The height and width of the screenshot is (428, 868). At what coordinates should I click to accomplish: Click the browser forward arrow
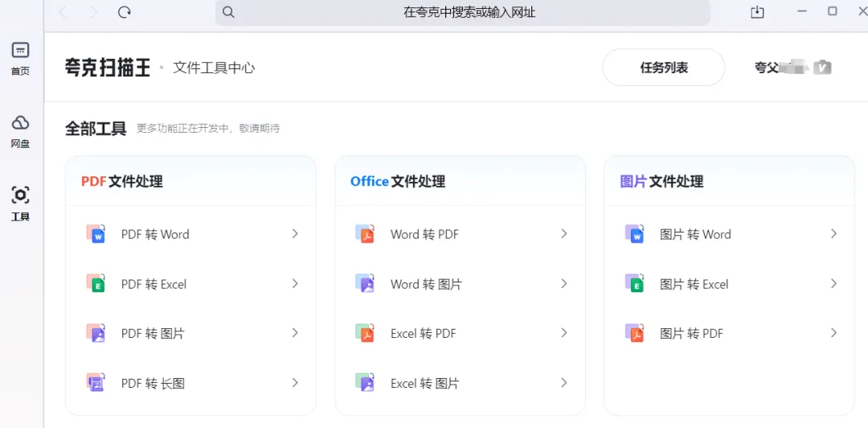pyautogui.click(x=93, y=12)
